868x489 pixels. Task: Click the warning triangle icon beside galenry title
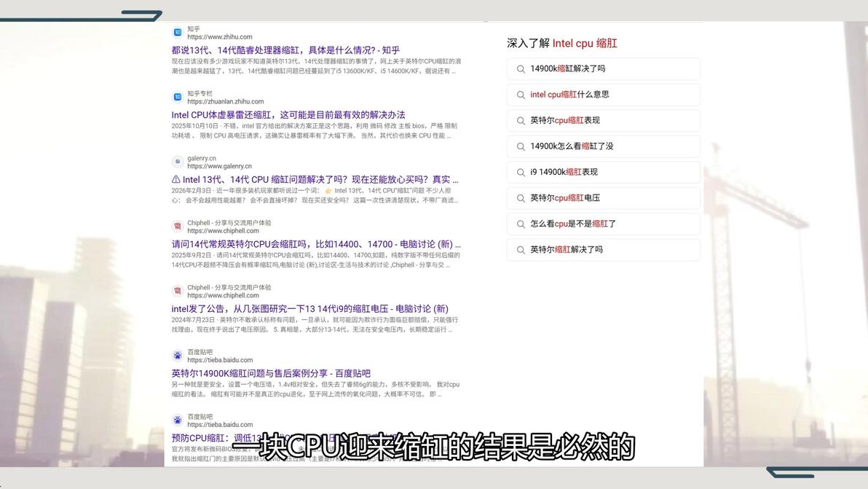pos(175,179)
